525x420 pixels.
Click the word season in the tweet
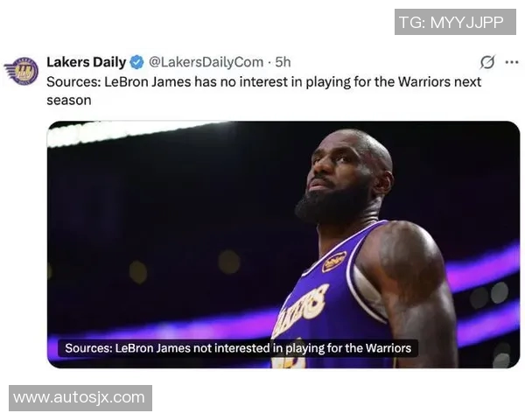[x=69, y=100]
